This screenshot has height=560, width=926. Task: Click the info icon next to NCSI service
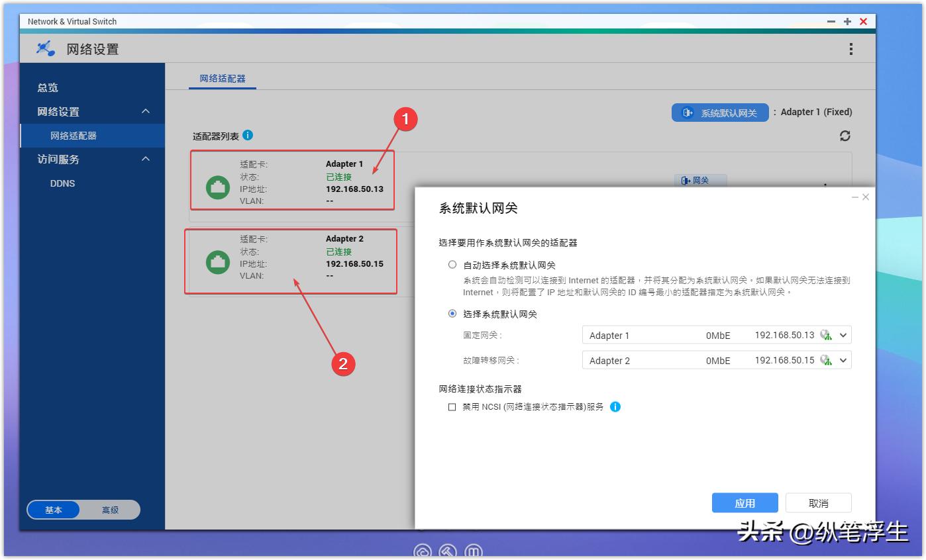(616, 407)
